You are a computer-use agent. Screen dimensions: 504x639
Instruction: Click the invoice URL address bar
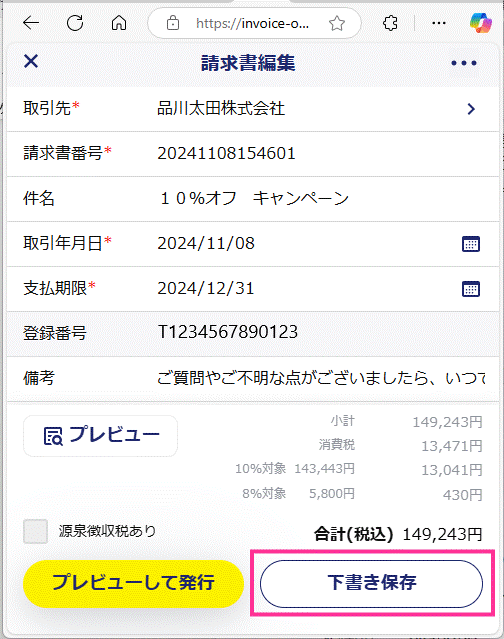pos(253,24)
